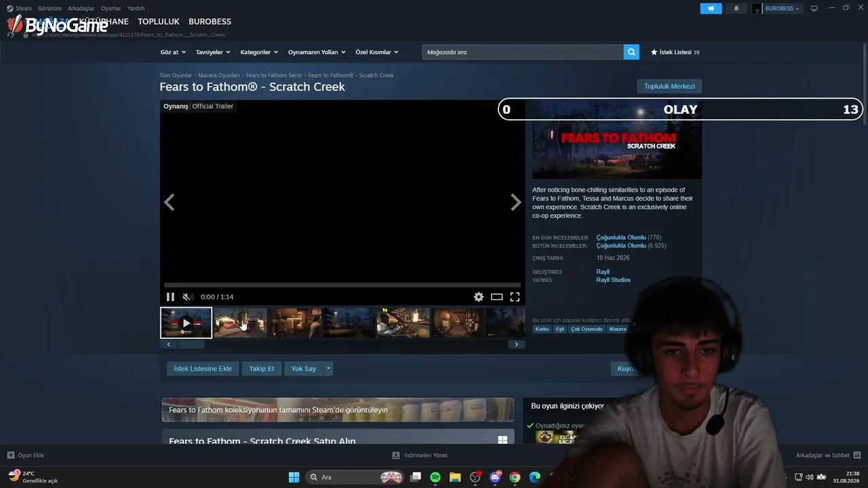Open the Çok Oyunculu tag

click(x=587, y=329)
